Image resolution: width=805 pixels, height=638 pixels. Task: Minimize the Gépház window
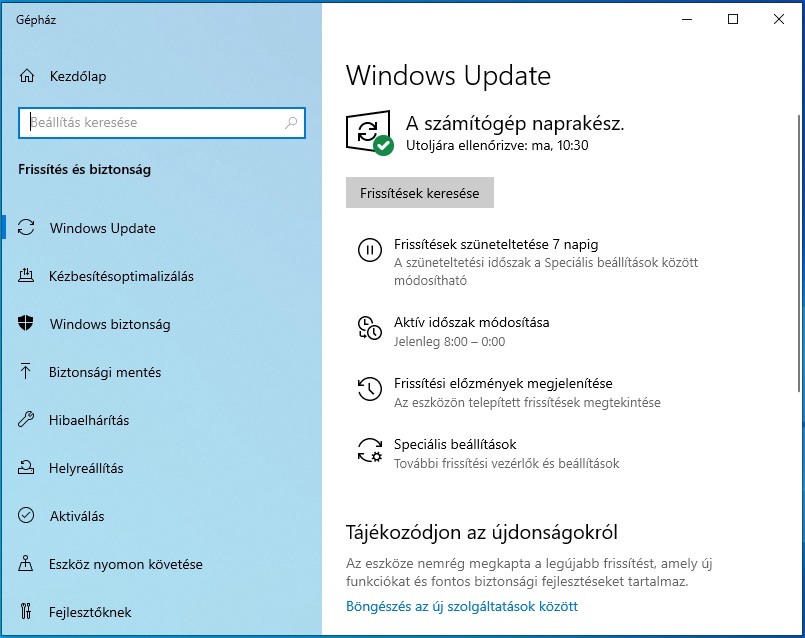[687, 20]
